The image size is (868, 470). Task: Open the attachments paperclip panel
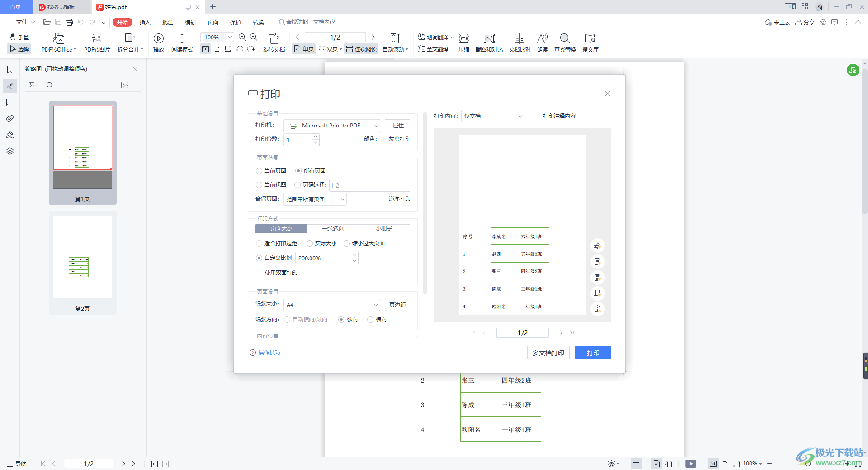point(9,118)
